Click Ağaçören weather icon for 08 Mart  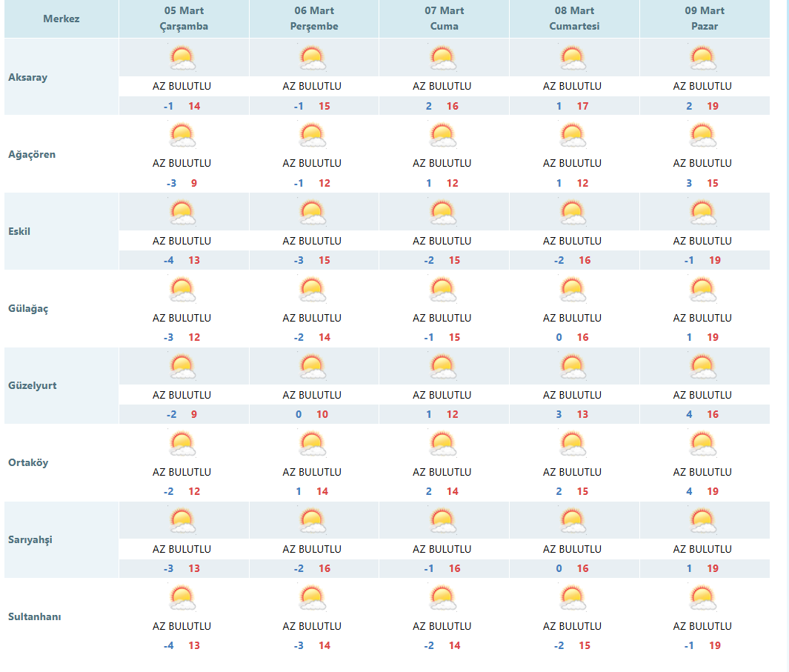tap(573, 136)
